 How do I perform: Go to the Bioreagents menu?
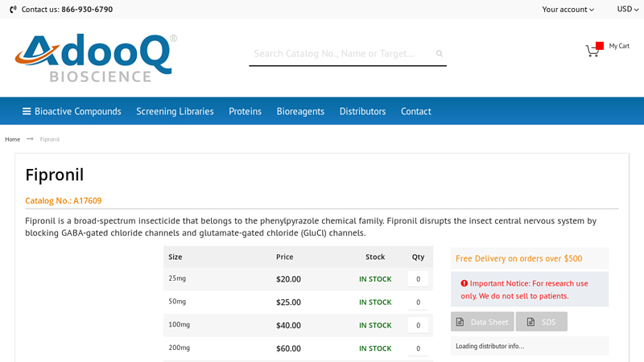click(x=300, y=112)
